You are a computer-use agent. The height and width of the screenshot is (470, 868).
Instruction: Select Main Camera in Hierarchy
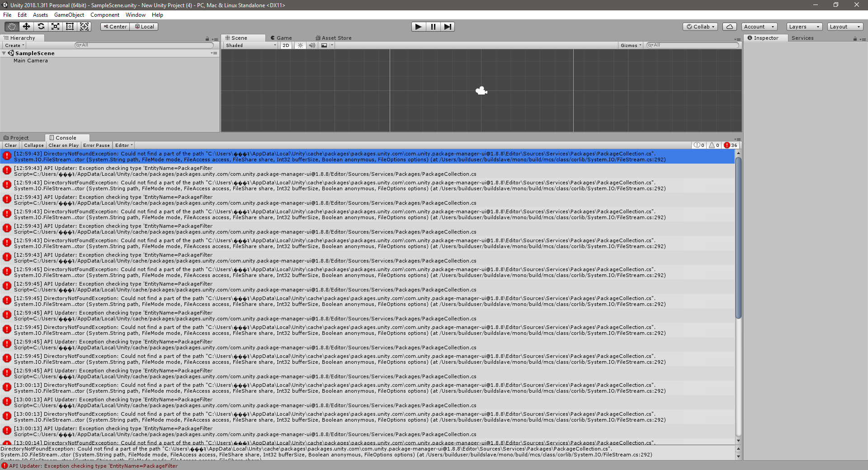click(x=30, y=61)
